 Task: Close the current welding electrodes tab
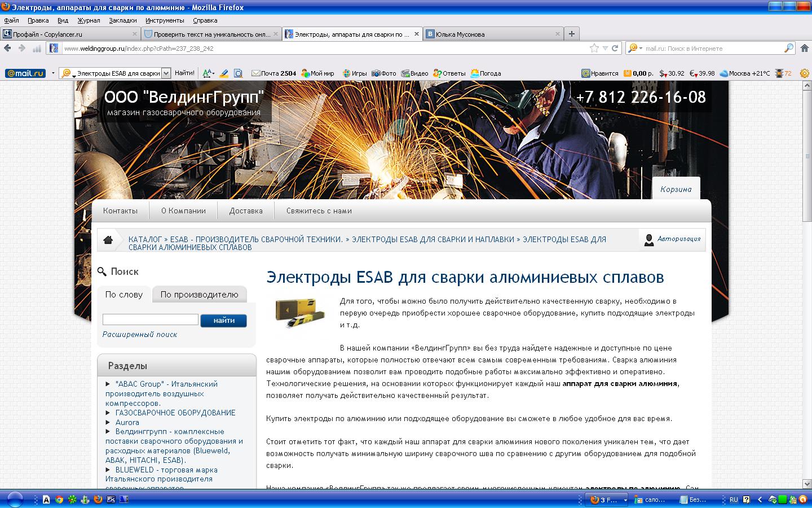point(416,34)
